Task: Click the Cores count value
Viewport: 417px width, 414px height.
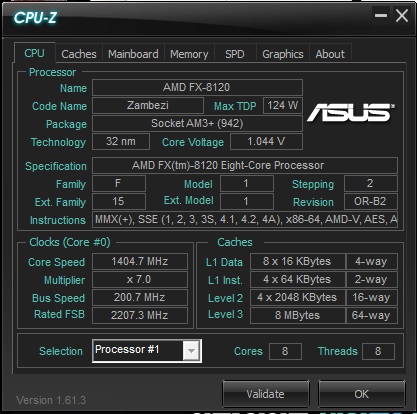Action: (285, 351)
